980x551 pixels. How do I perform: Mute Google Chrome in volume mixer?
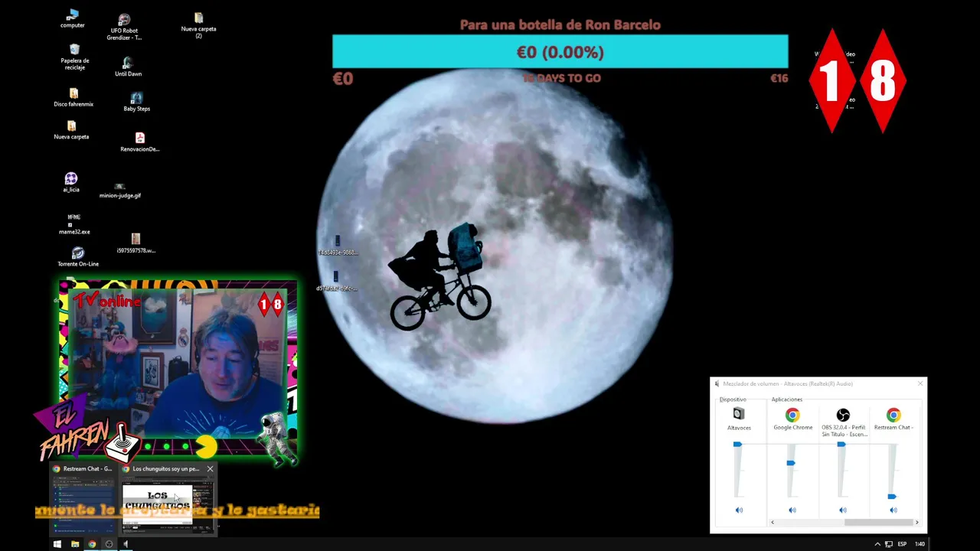pos(792,510)
